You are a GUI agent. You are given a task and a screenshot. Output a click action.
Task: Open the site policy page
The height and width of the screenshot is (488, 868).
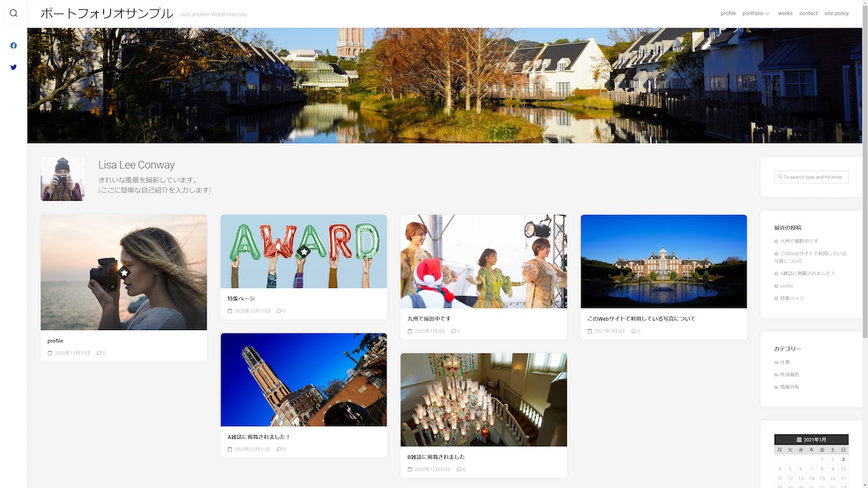tap(837, 14)
